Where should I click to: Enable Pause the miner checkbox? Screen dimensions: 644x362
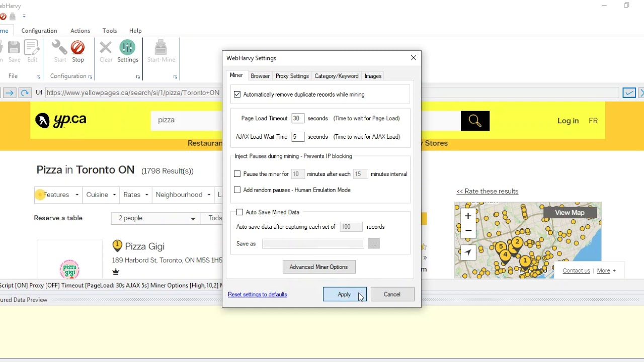[x=237, y=174]
